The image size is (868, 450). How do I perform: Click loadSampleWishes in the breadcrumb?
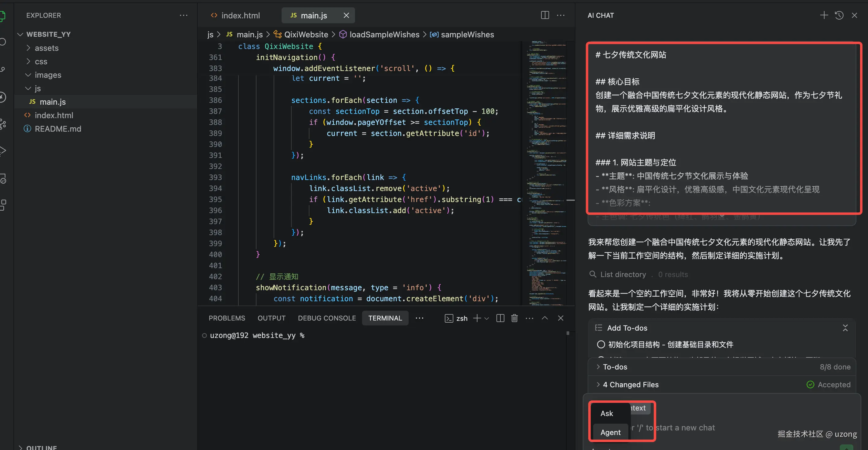click(384, 34)
